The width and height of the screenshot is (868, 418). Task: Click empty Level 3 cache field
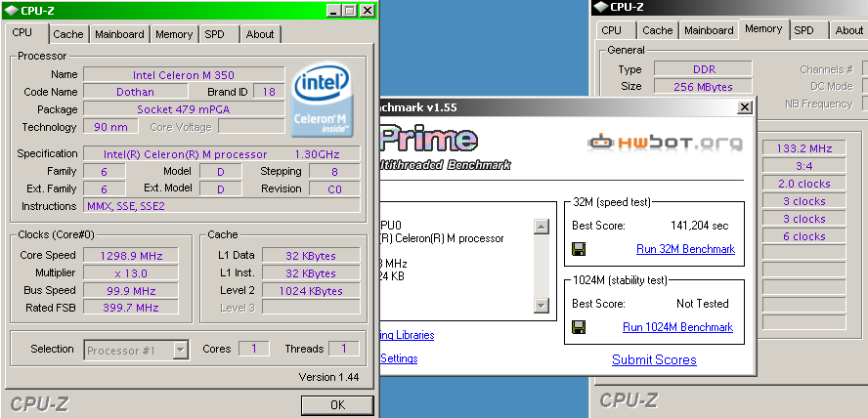pyautogui.click(x=311, y=308)
